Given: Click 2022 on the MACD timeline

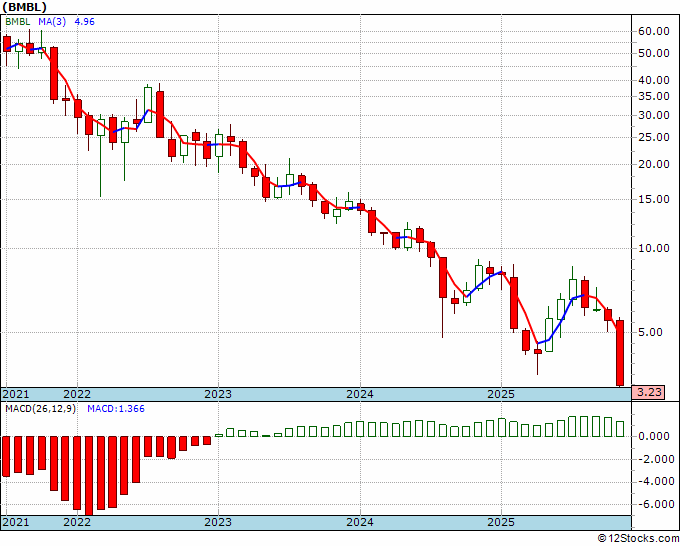Looking at the screenshot, I should click(77, 522).
